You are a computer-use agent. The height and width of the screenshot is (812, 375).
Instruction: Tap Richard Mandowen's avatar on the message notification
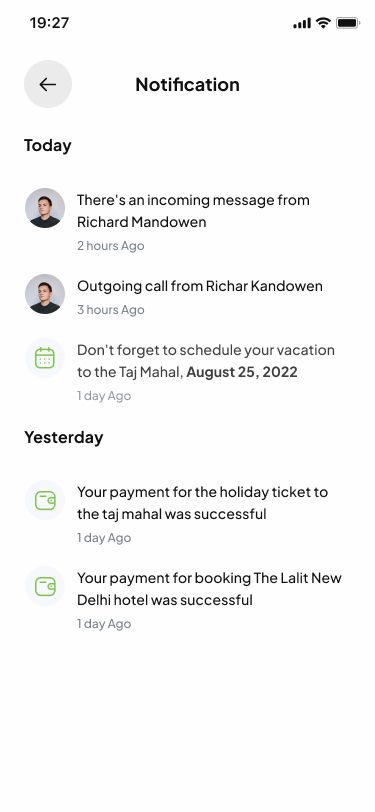(x=45, y=208)
